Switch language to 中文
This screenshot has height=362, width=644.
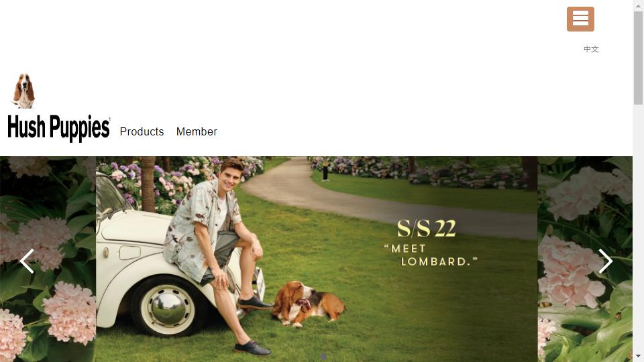(591, 49)
